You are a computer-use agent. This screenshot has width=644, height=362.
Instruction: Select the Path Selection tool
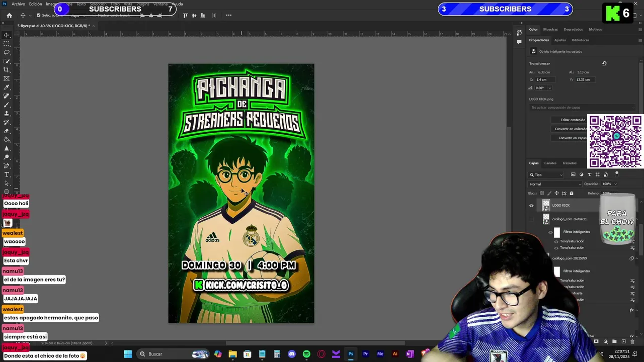click(x=7, y=183)
